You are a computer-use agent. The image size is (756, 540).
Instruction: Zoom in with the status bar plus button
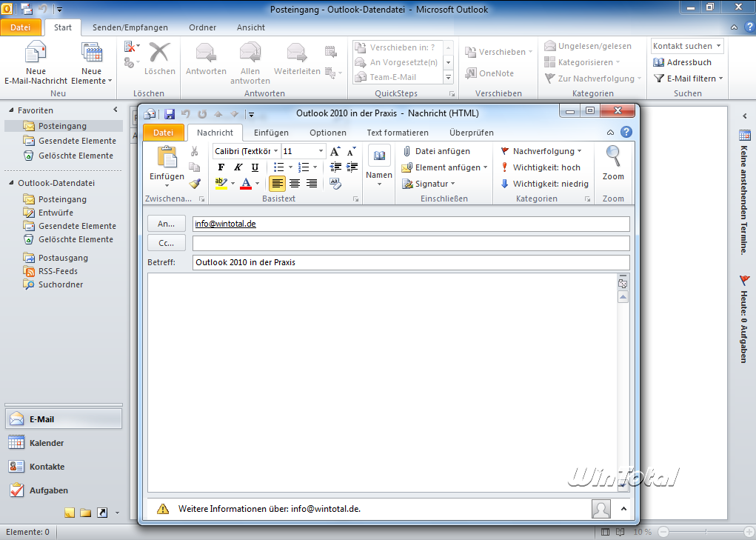pos(749,532)
